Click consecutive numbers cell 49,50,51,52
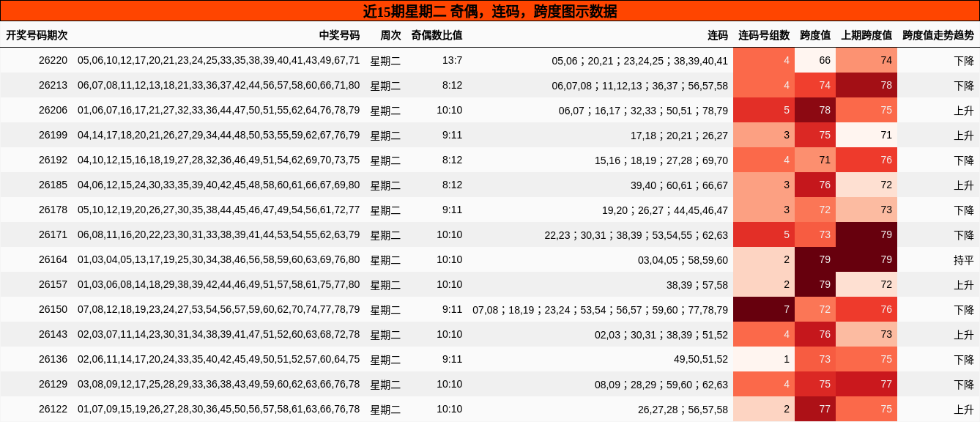980x422 pixels. point(701,359)
